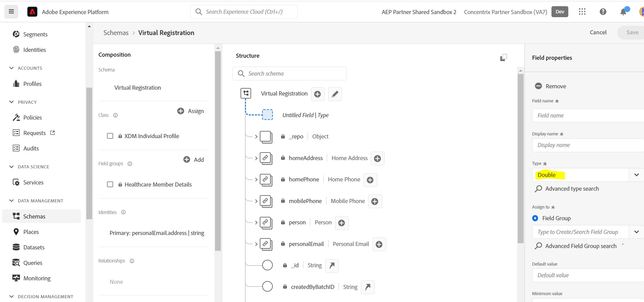Check the XDM Individual Profile checkbox
The width and height of the screenshot is (644, 302).
click(x=110, y=136)
